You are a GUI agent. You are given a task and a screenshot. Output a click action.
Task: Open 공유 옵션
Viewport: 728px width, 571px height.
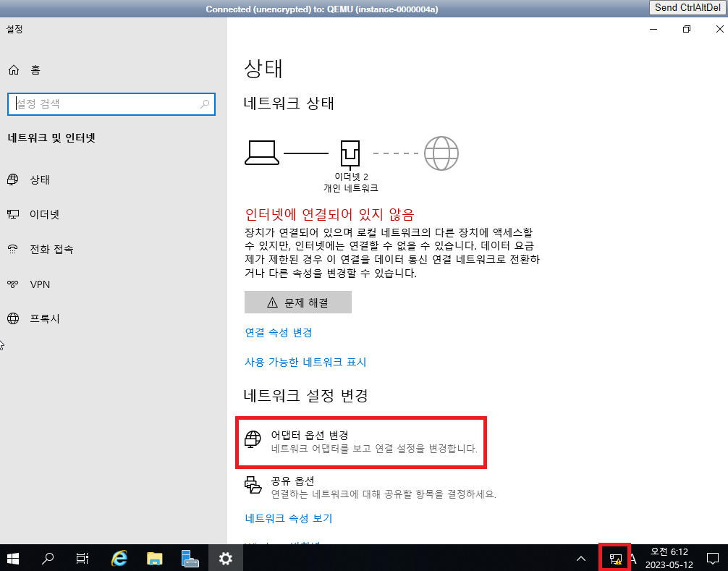point(371,487)
